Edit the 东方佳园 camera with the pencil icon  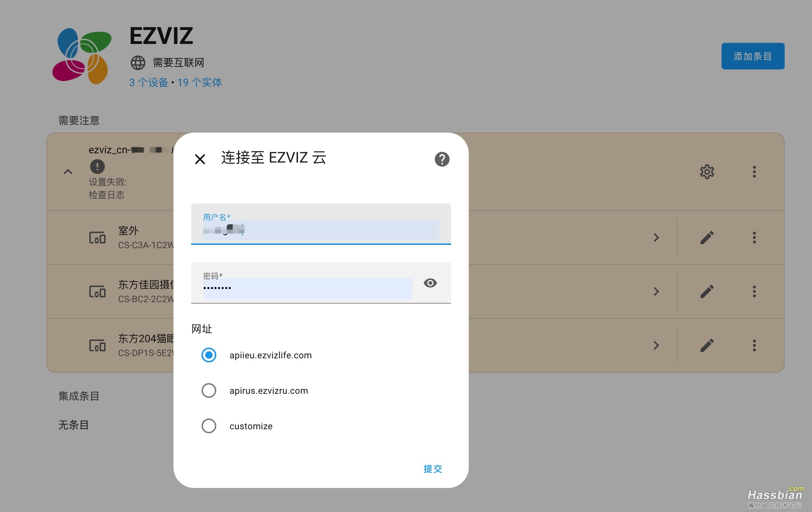tap(707, 291)
